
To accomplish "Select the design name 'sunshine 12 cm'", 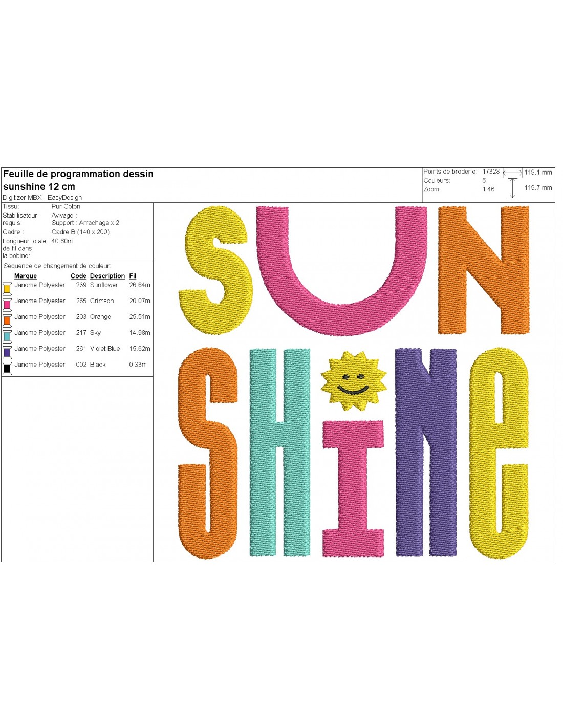I will (39, 187).
